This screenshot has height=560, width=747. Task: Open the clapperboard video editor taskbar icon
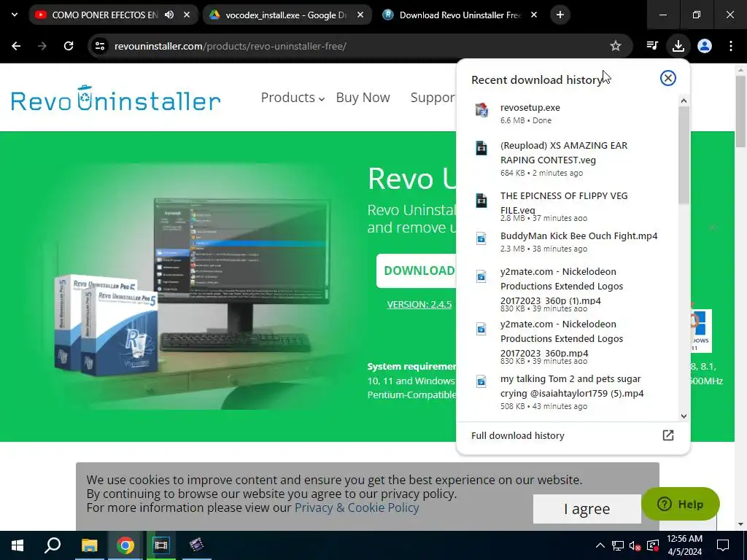(x=196, y=545)
